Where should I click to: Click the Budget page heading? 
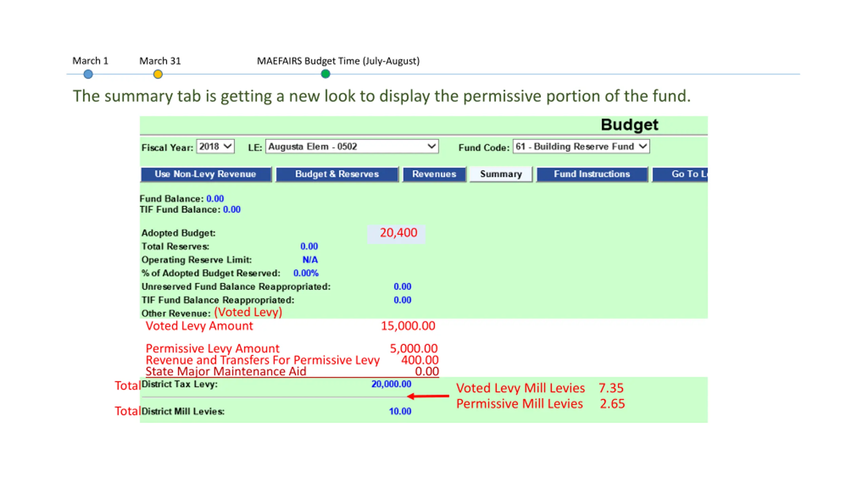(629, 125)
